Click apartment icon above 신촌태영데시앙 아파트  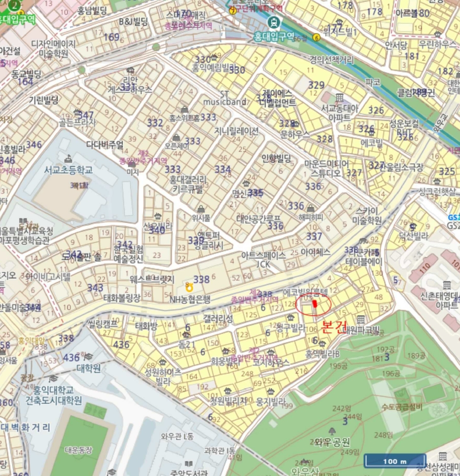pos(447,285)
